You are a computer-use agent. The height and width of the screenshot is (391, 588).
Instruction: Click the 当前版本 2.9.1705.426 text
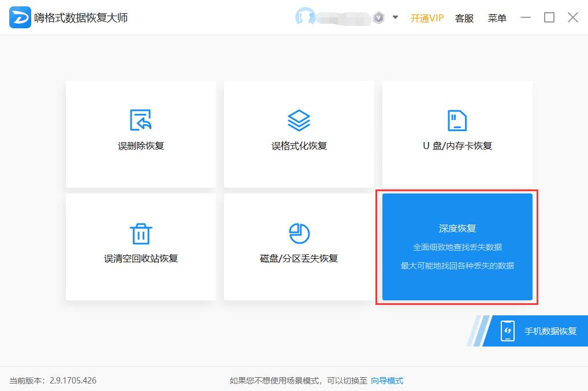click(53, 381)
